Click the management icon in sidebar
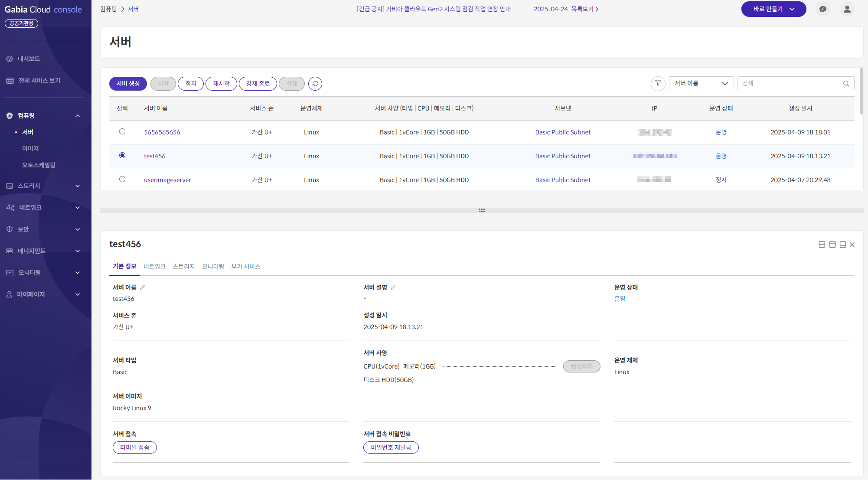The width and height of the screenshot is (868, 480). coord(10,251)
